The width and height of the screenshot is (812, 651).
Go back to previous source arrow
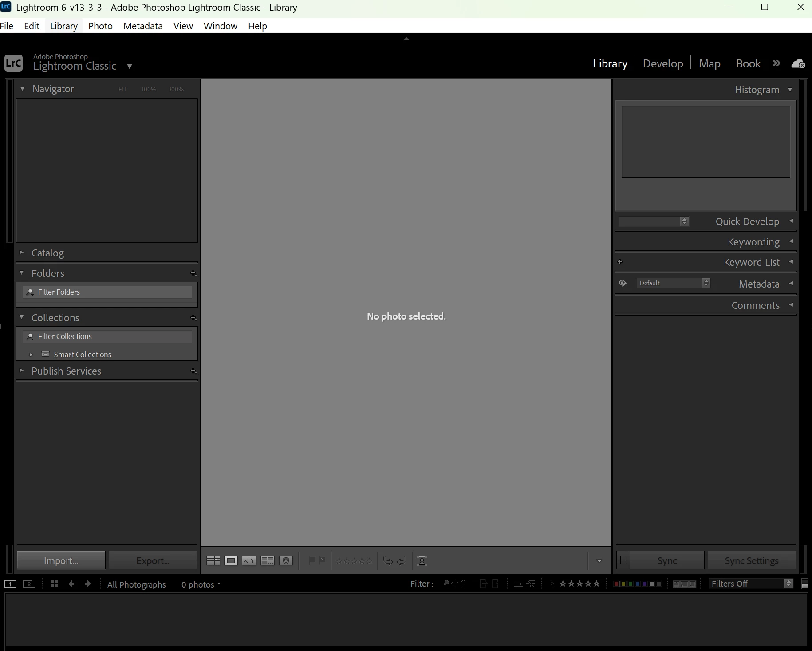[71, 584]
